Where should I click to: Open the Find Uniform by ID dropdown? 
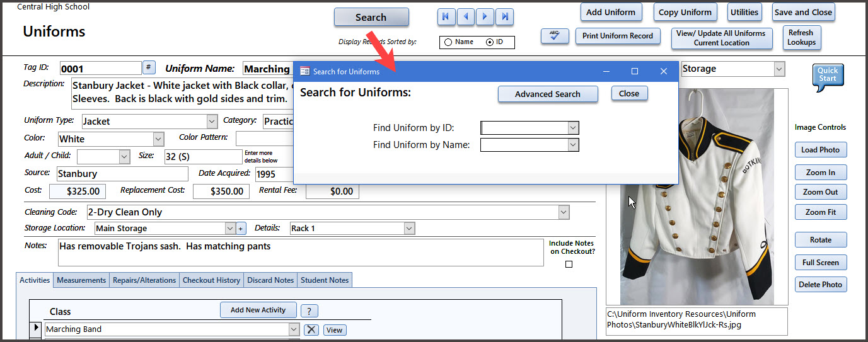[x=572, y=128]
